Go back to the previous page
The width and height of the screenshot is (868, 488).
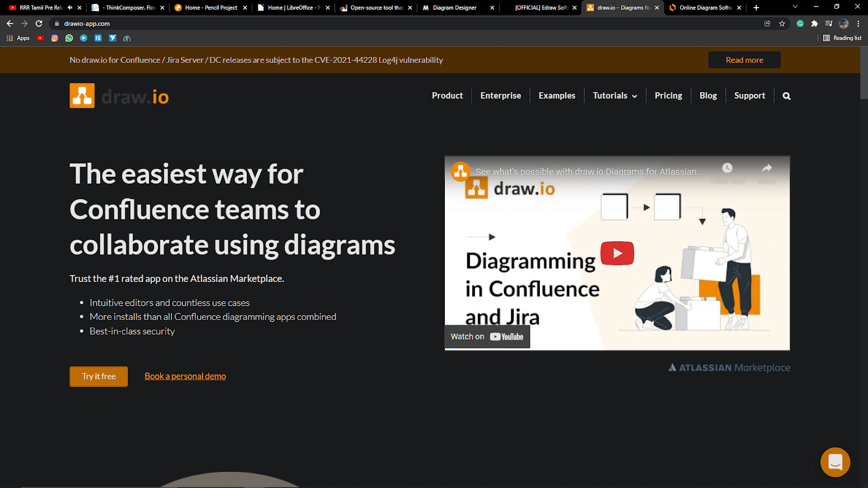click(10, 23)
